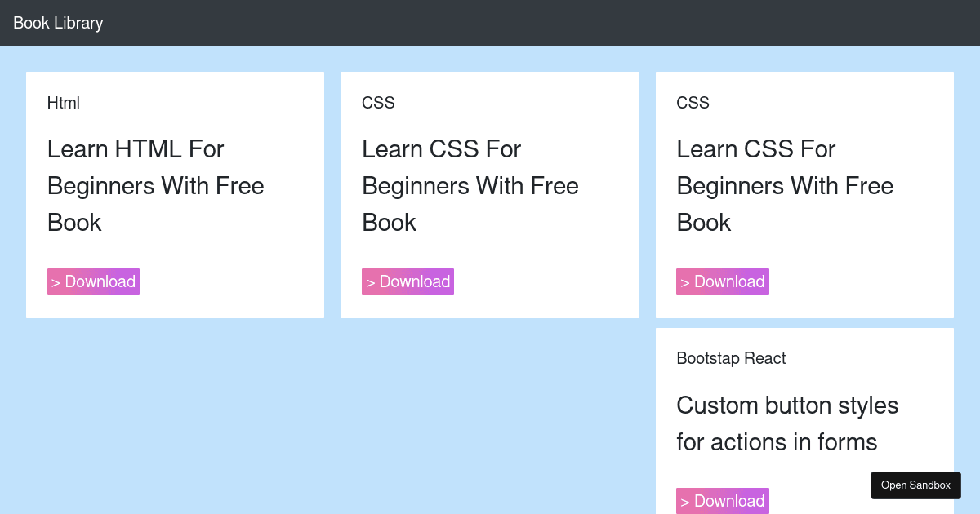This screenshot has height=514, width=980.
Task: Click the Bootstap React category label
Action: click(731, 358)
